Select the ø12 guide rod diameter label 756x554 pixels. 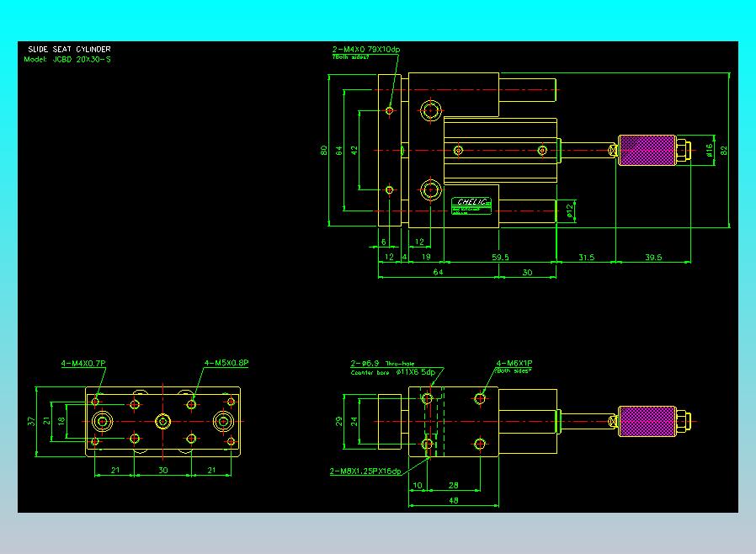[x=570, y=210]
